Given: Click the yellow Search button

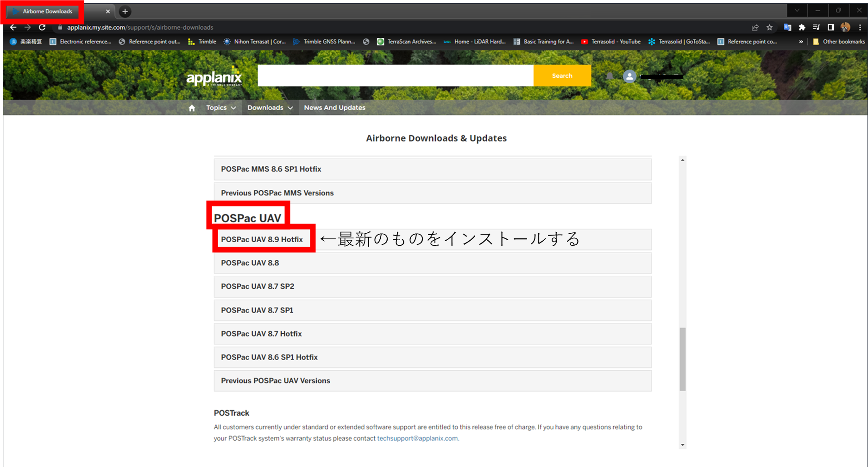Looking at the screenshot, I should 562,75.
